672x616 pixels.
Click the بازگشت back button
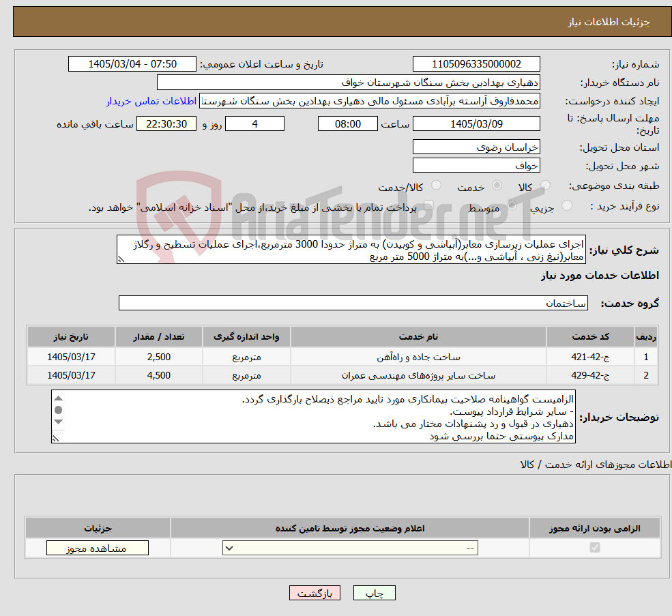[x=315, y=593]
